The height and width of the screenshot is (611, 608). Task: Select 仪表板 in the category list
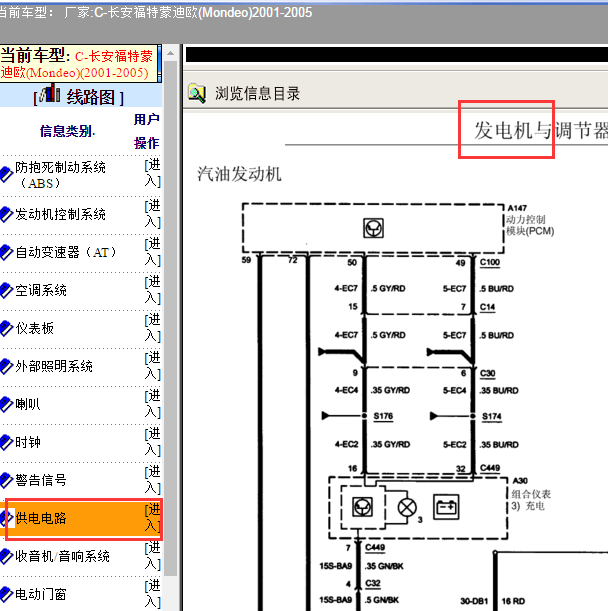tap(34, 328)
